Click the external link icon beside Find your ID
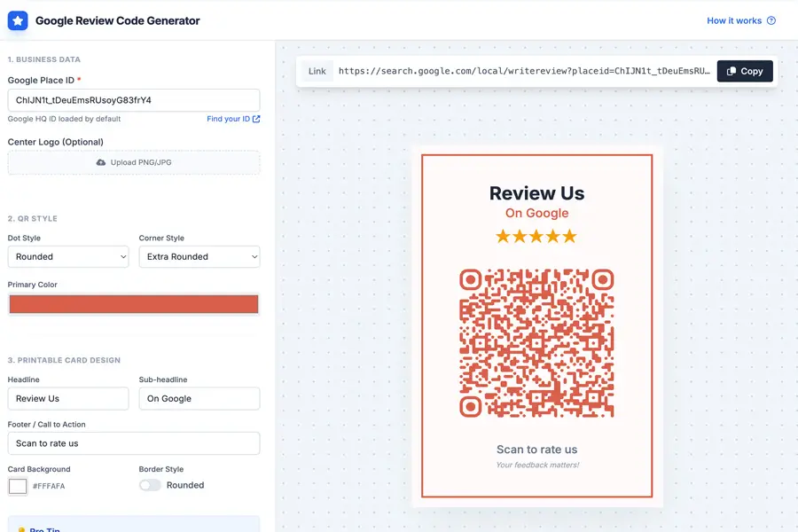Screen dimensions: 798x532 [x=256, y=119]
